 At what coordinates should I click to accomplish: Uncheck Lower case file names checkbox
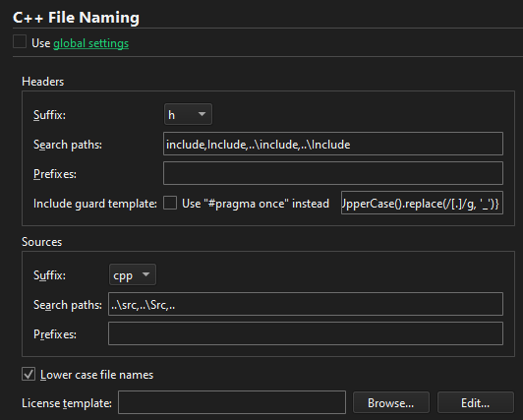(29, 374)
